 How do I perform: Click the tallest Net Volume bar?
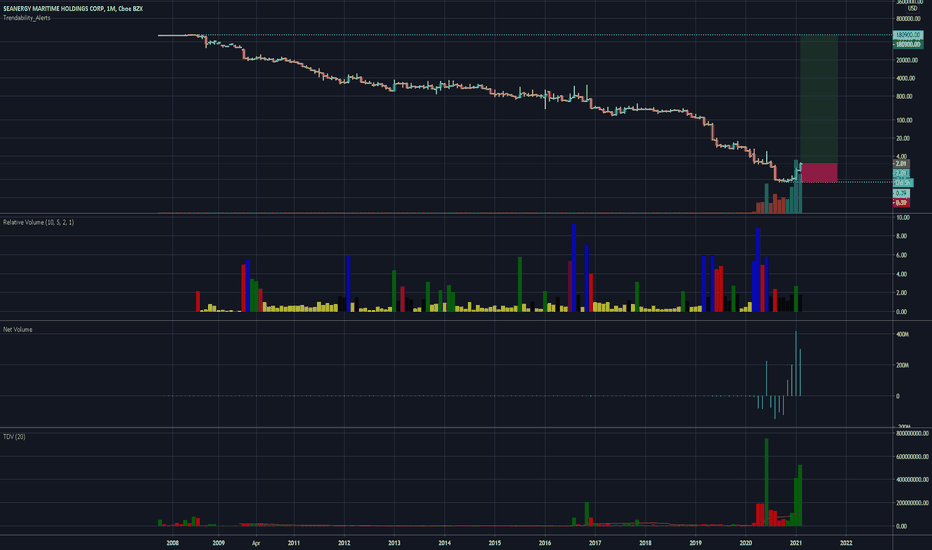point(796,363)
